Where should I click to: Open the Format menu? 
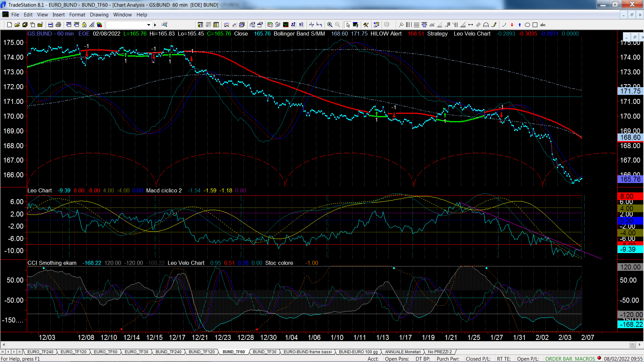(77, 15)
